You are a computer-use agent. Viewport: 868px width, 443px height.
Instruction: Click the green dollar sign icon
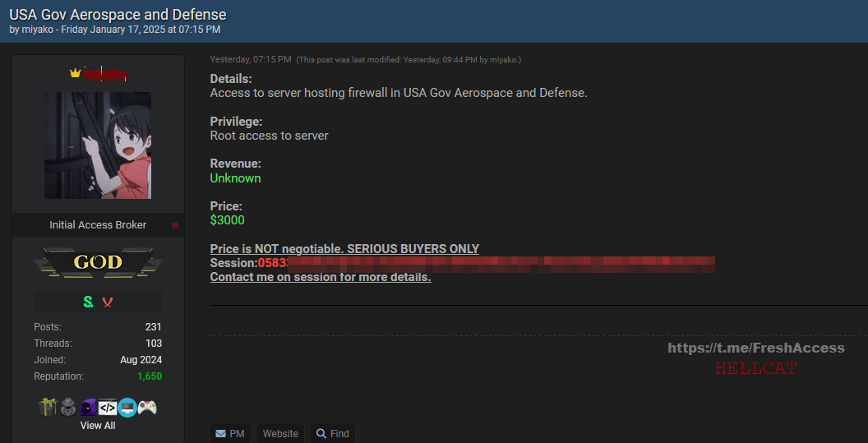pos(88,302)
